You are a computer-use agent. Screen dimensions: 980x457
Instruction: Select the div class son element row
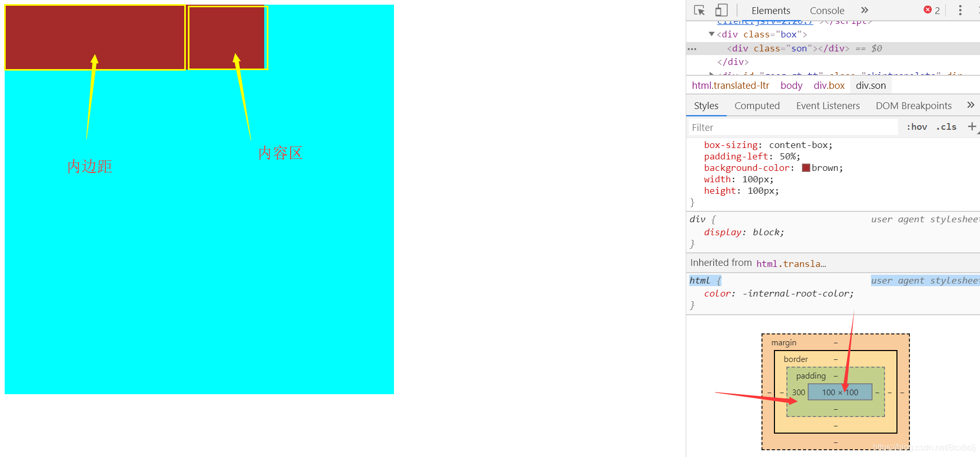click(x=833, y=48)
